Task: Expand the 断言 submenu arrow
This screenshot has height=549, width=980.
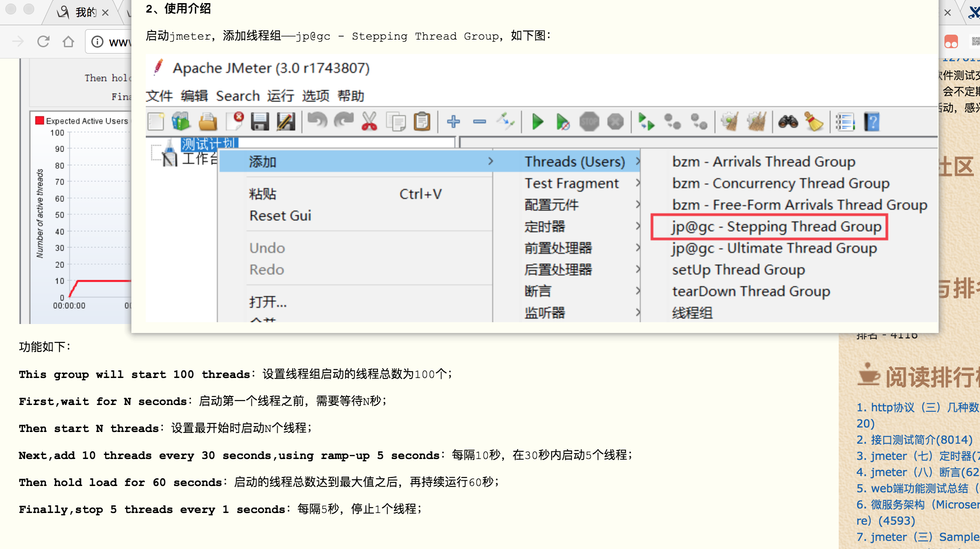Action: click(x=638, y=291)
